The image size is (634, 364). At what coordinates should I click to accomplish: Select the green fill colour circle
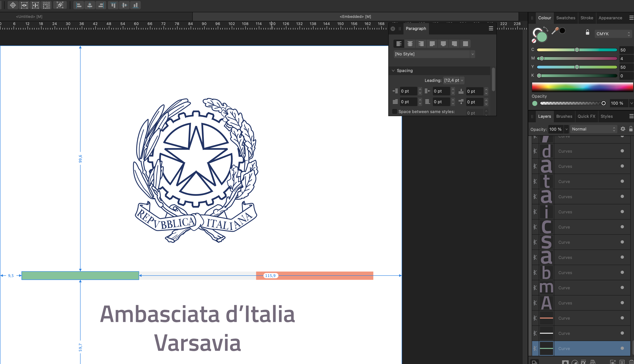(542, 37)
